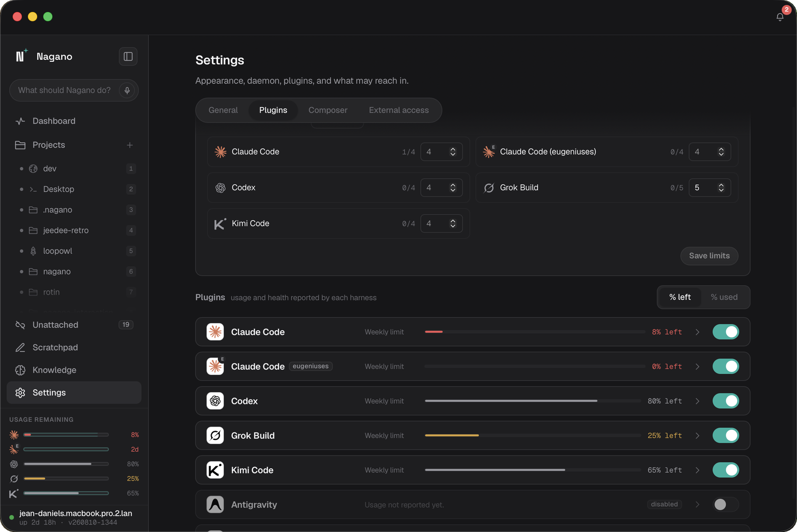The width and height of the screenshot is (797, 532).
Task: Open Dashboard from the sidebar
Action: coord(74,121)
